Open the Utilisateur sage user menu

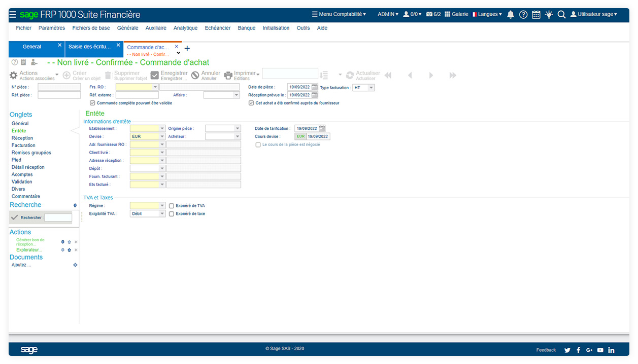click(594, 14)
